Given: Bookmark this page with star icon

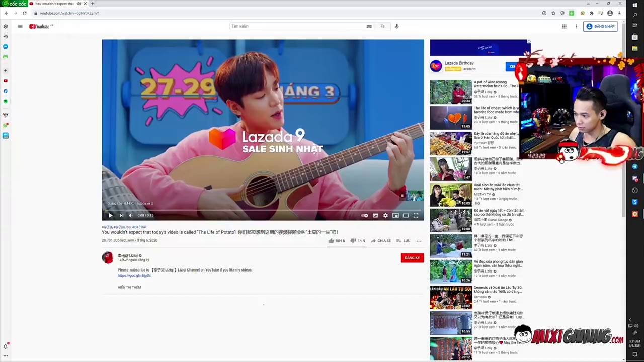Looking at the screenshot, I should [x=553, y=13].
